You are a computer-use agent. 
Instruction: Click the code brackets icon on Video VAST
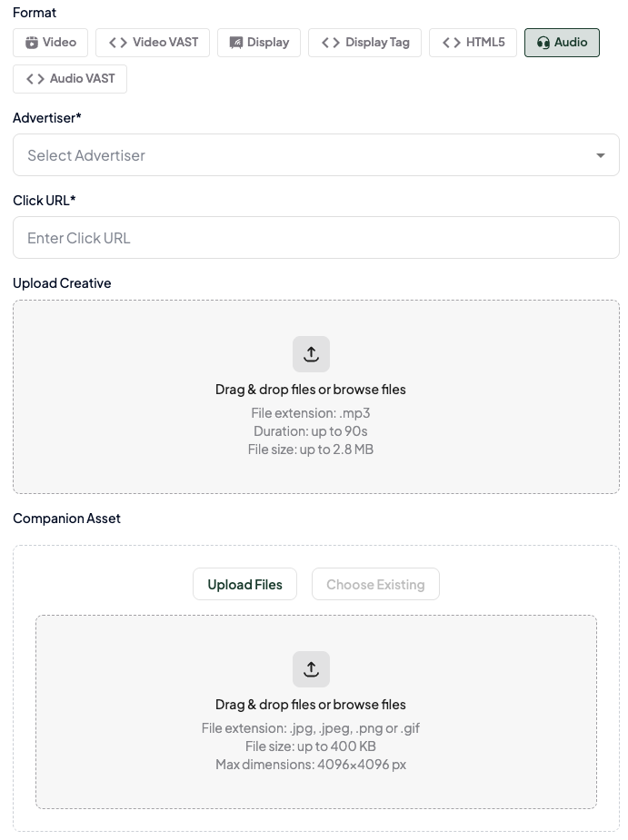[118, 43]
